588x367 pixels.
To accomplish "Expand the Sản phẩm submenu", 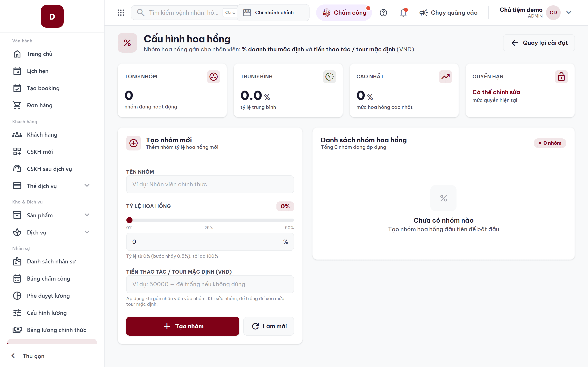I will pos(87,215).
